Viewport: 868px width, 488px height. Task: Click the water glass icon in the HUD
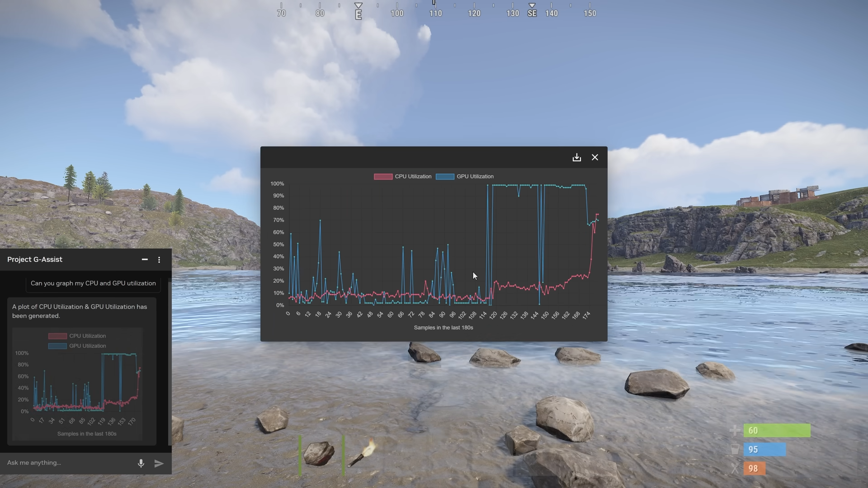point(735,450)
